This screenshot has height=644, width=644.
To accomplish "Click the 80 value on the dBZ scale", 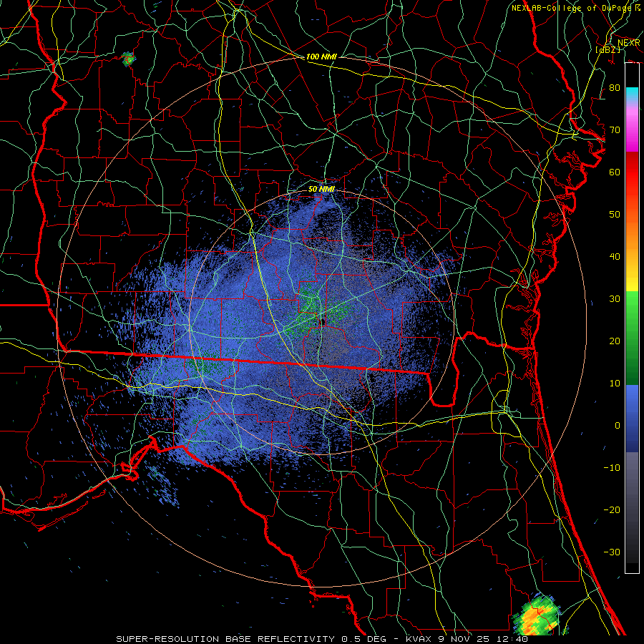I will (x=615, y=87).
